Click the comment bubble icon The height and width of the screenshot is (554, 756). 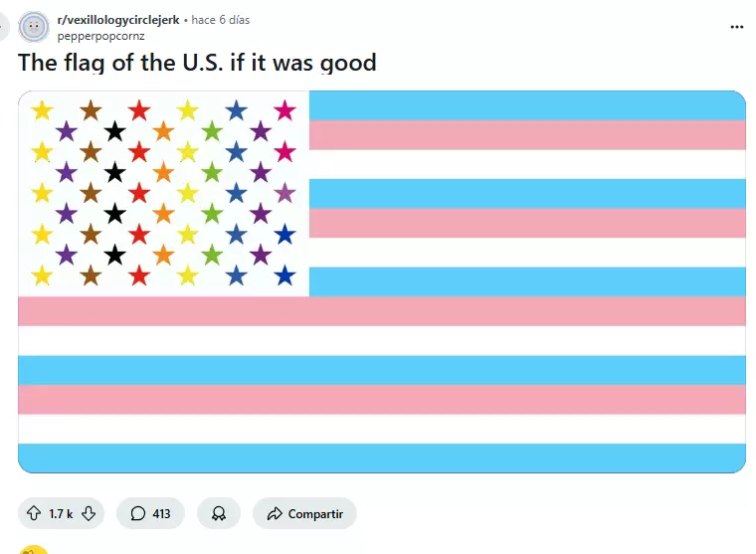point(135,513)
